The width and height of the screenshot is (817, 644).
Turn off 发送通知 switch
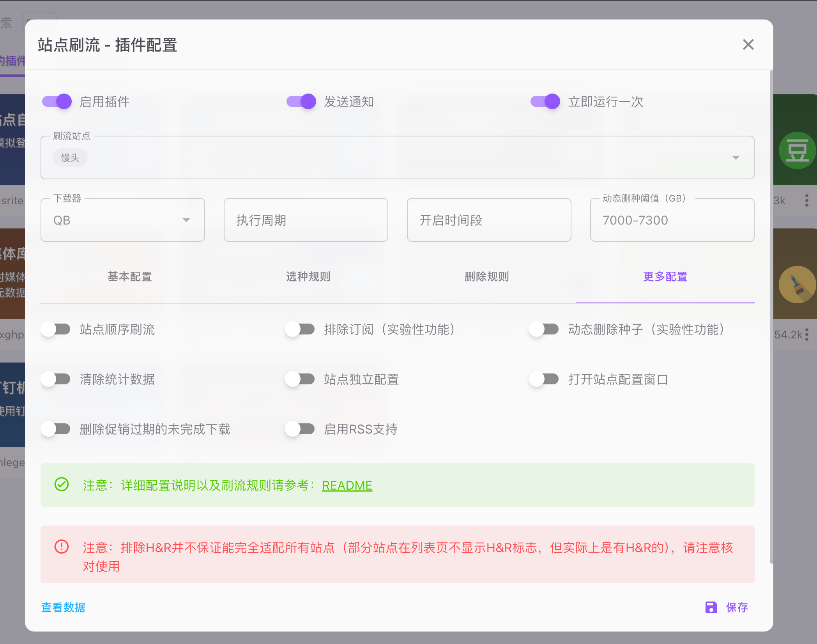point(301,102)
